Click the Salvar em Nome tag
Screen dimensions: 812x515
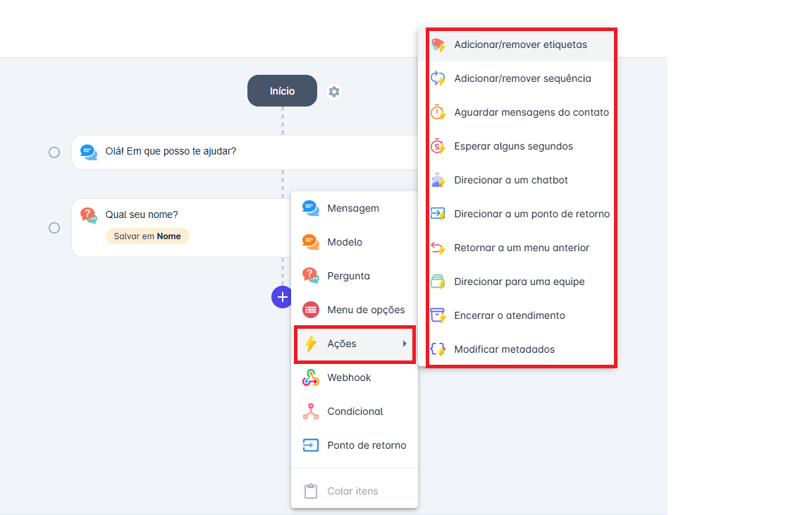147,236
